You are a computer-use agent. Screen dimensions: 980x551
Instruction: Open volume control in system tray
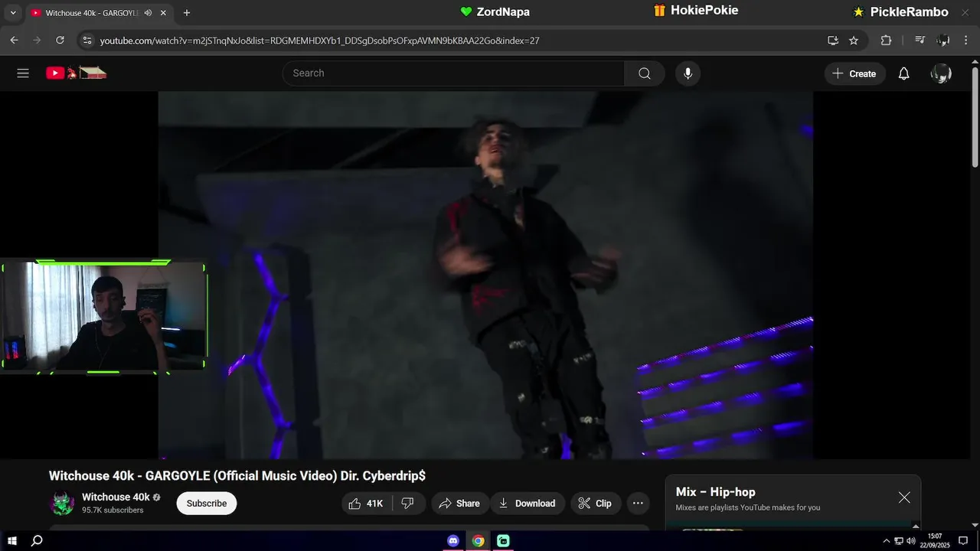[x=911, y=541]
